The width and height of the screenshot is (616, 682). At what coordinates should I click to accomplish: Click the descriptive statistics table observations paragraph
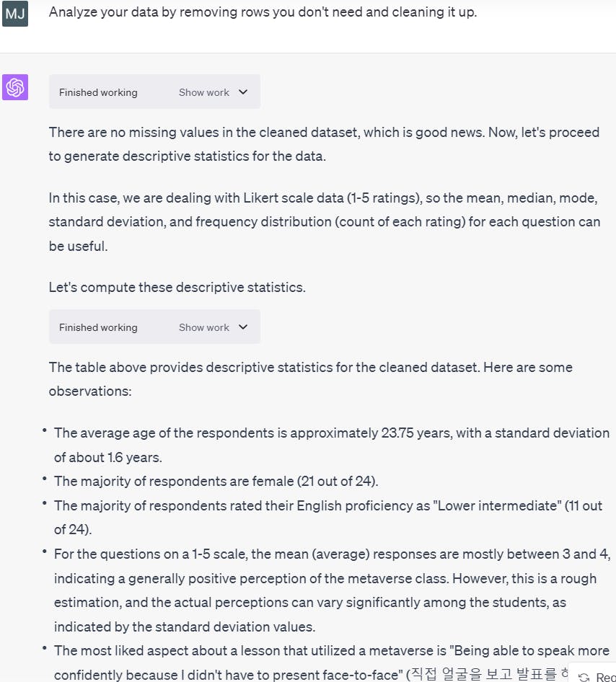tap(310, 378)
